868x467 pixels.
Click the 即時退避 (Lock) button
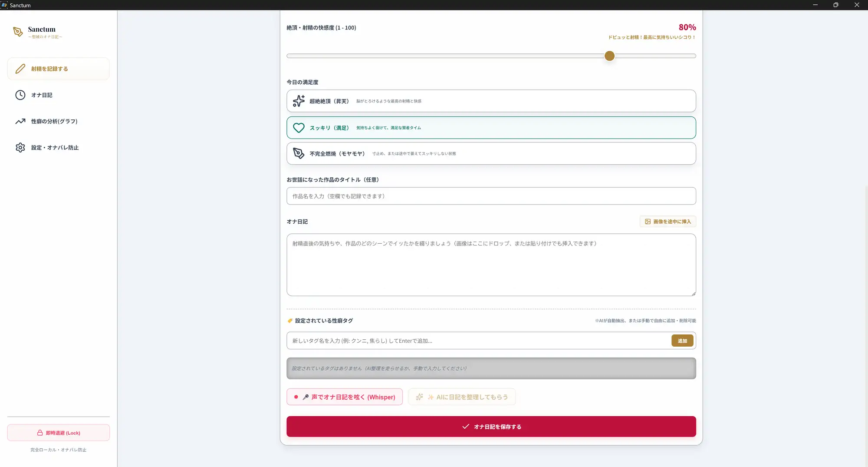point(59,433)
